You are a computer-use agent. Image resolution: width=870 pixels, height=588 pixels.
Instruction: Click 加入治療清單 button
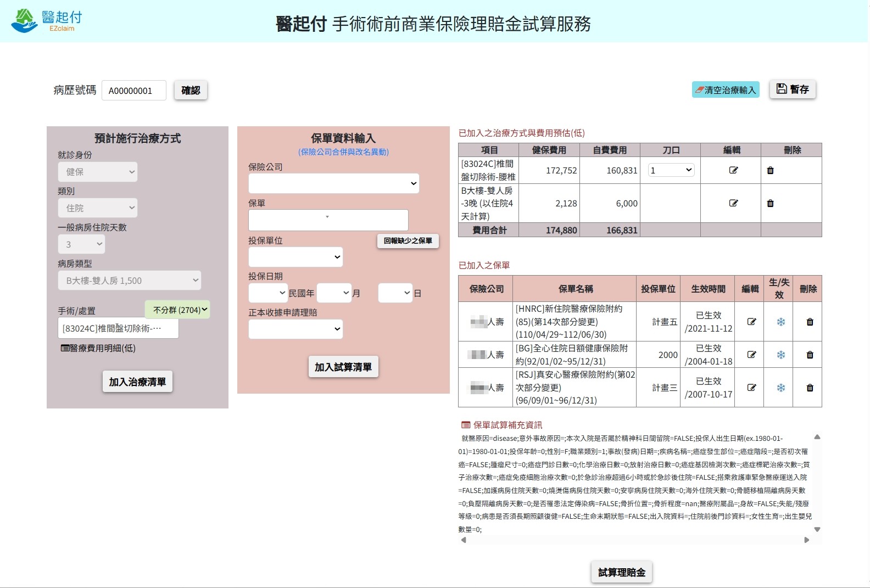click(x=137, y=382)
